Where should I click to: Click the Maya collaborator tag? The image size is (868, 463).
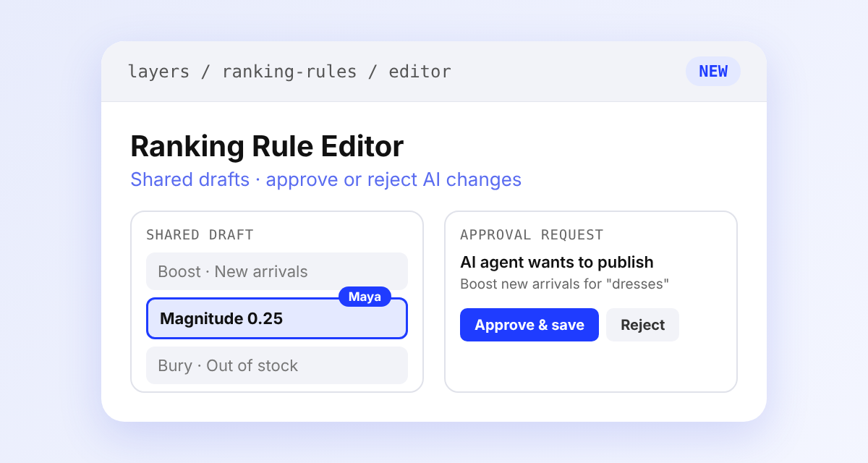pos(365,297)
